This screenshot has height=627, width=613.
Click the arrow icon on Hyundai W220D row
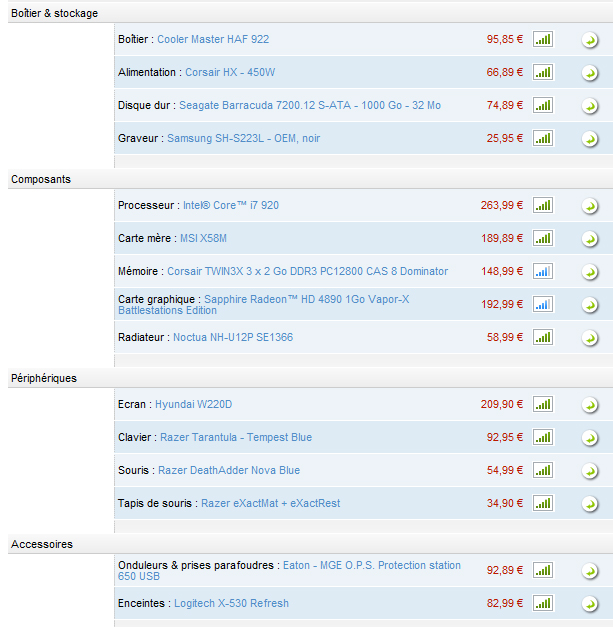click(590, 405)
